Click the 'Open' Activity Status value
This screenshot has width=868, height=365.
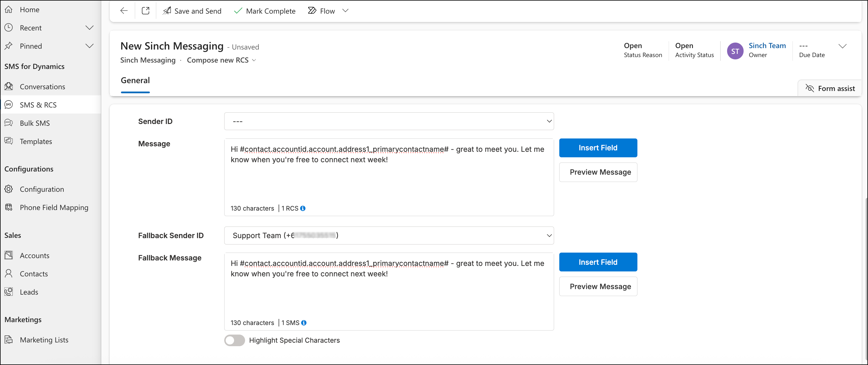(684, 45)
